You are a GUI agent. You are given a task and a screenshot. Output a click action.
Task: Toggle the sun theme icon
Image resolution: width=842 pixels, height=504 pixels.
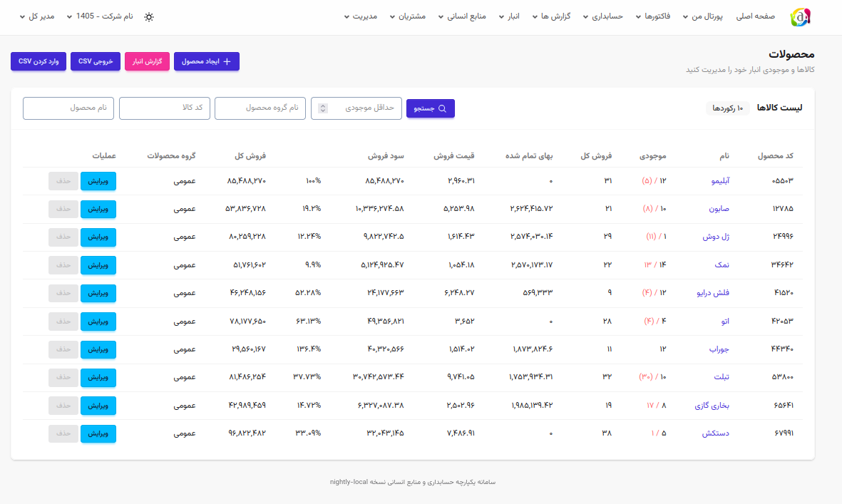(x=149, y=16)
